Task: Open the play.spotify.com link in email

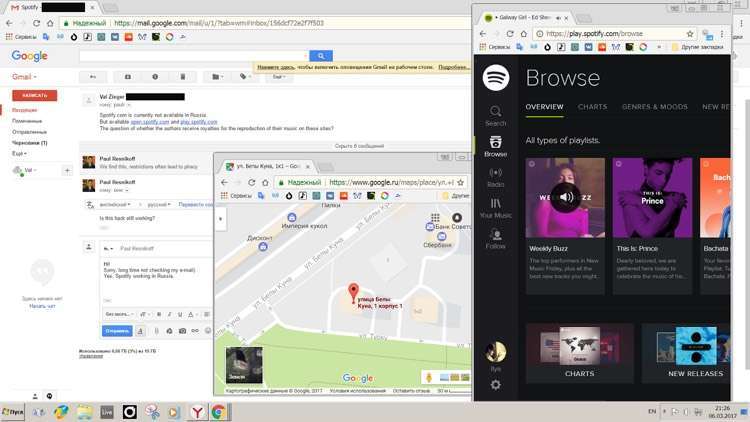Action: click(x=199, y=122)
